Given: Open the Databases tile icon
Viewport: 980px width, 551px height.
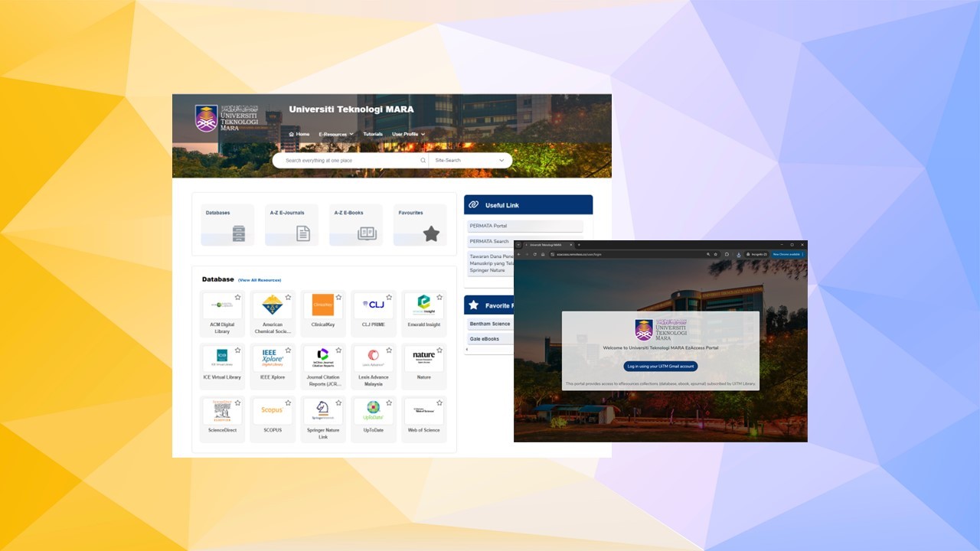Looking at the screenshot, I should (238, 234).
